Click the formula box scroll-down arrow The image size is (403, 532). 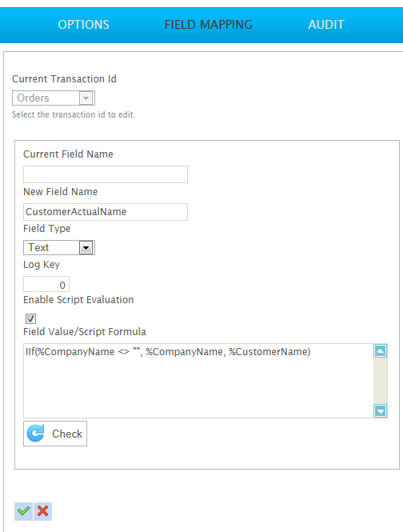click(x=381, y=411)
